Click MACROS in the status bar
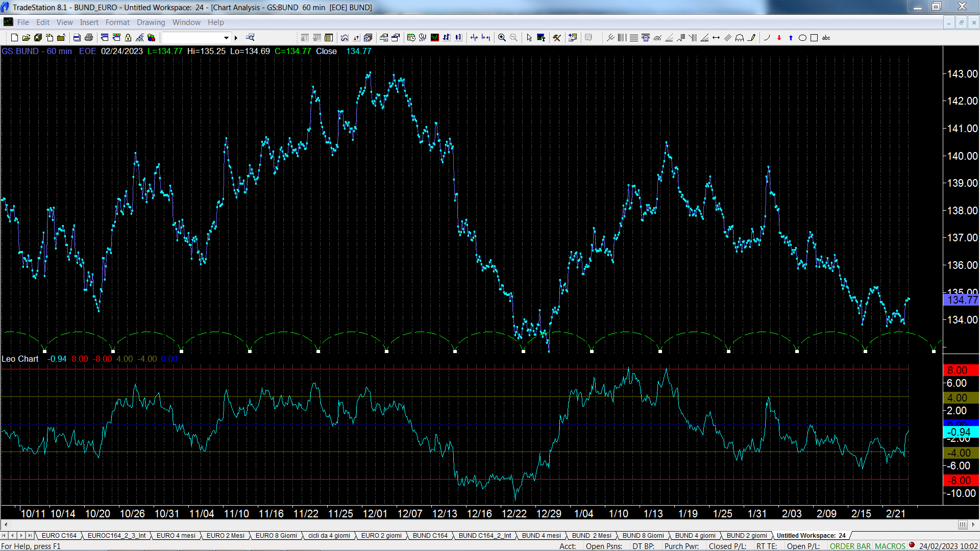Screen dimensions: 980x551 click(x=890, y=546)
